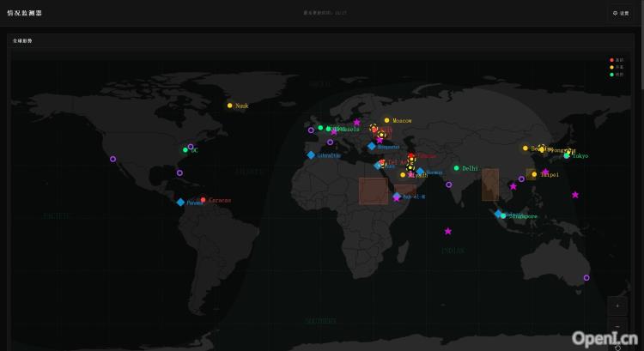Click the large brown zone over Sudan

[x=374, y=191]
